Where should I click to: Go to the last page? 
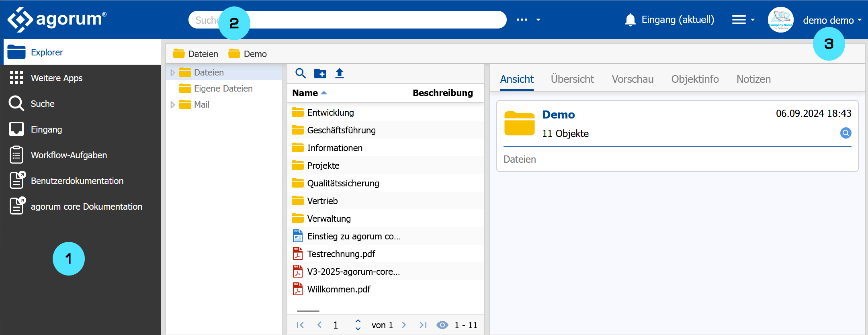(423, 325)
